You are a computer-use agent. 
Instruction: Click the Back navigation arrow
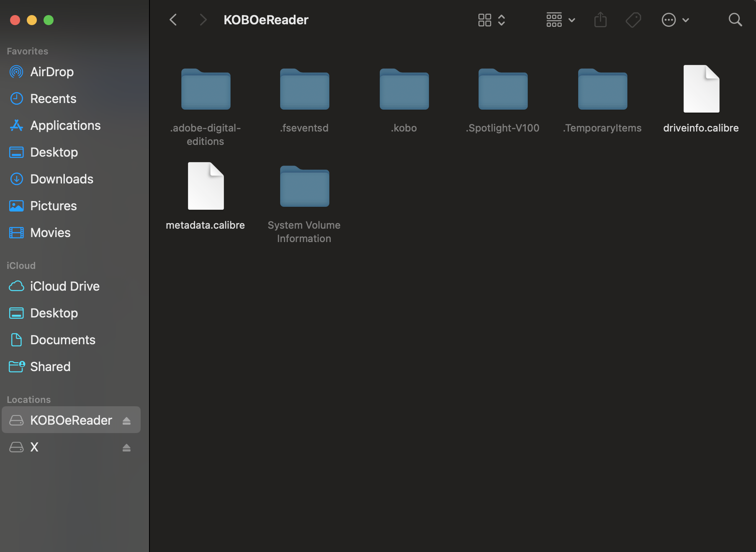173,20
